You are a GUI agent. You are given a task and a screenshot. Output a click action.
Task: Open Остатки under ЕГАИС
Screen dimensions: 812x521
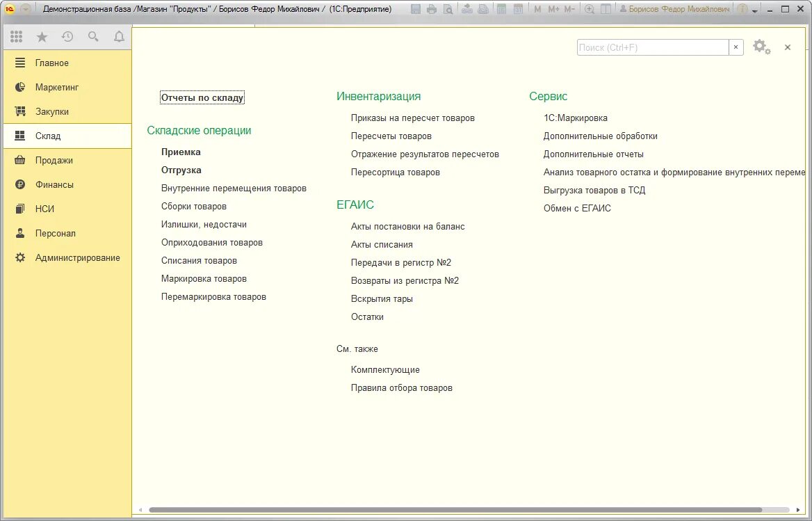pos(367,317)
